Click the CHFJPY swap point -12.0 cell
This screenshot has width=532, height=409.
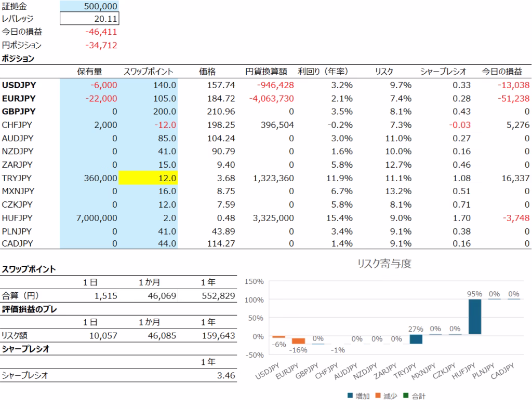(148, 125)
